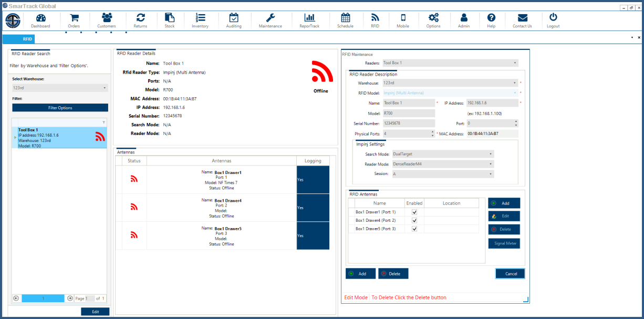Image resolution: width=644 pixels, height=319 pixels.
Task: Click the Name field containing Tool Box 1
Action: pyautogui.click(x=409, y=103)
